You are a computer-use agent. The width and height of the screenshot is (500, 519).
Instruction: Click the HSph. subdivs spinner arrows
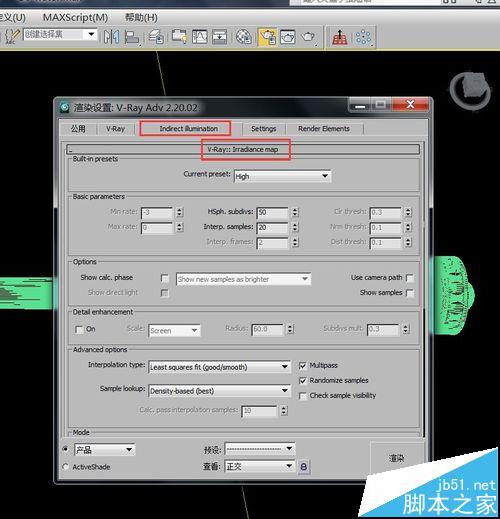(x=295, y=212)
